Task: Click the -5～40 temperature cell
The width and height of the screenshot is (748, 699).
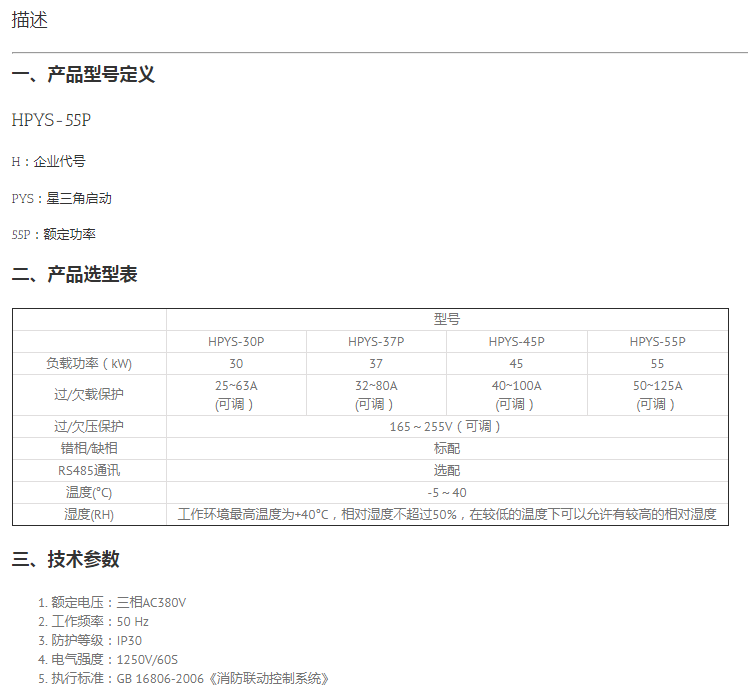Action: pos(447,492)
